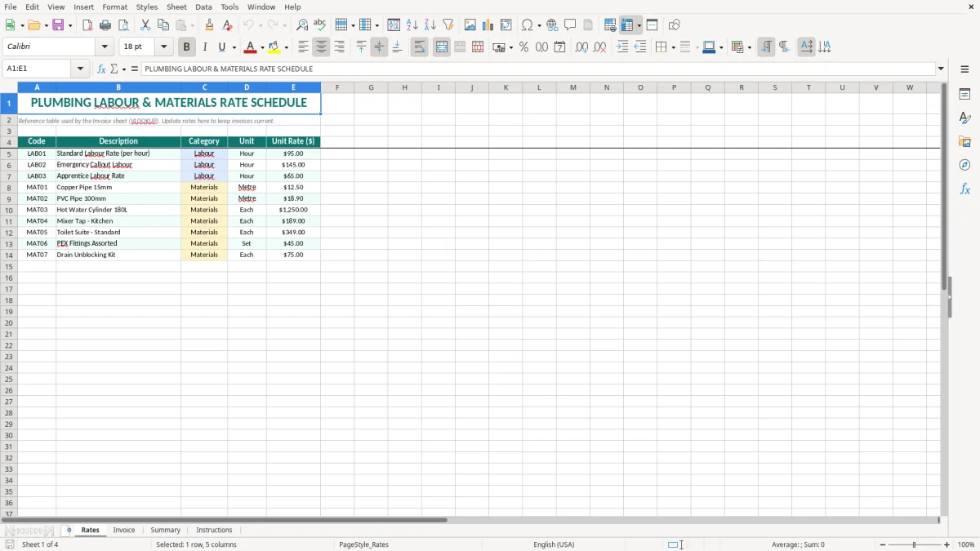
Task: Toggle Align Left
Action: (303, 47)
